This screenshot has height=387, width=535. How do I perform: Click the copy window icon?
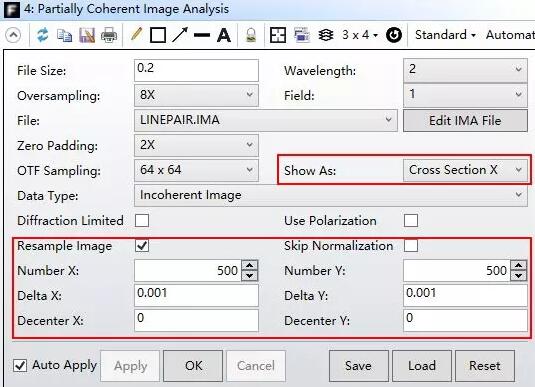(64, 35)
